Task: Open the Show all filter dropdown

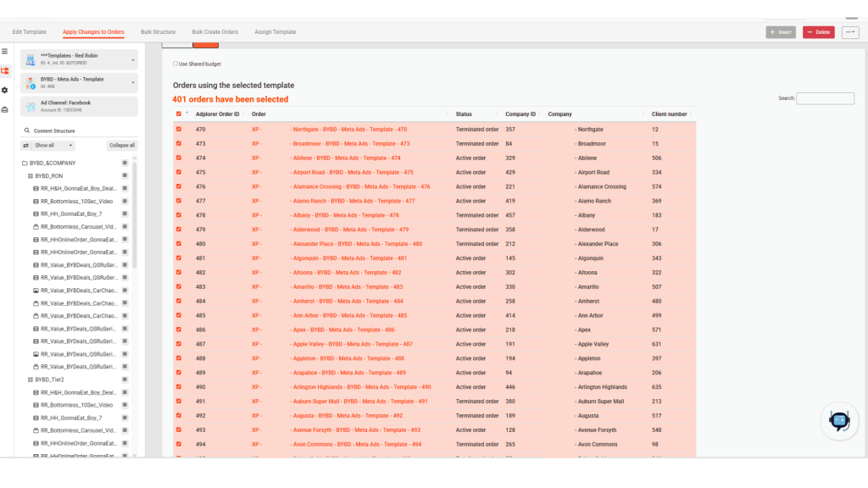Action: tap(54, 145)
